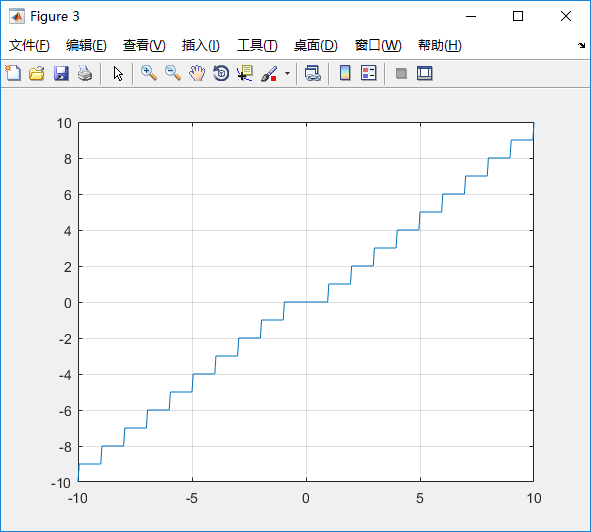Click the New Figure icon
Viewport: 591px width, 532px height.
click(13, 73)
